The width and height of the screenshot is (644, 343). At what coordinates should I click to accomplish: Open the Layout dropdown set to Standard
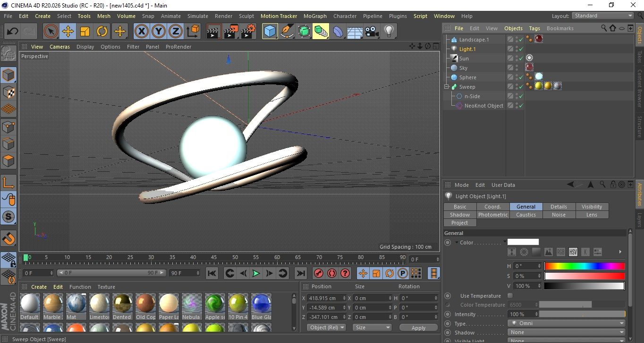[x=602, y=16]
